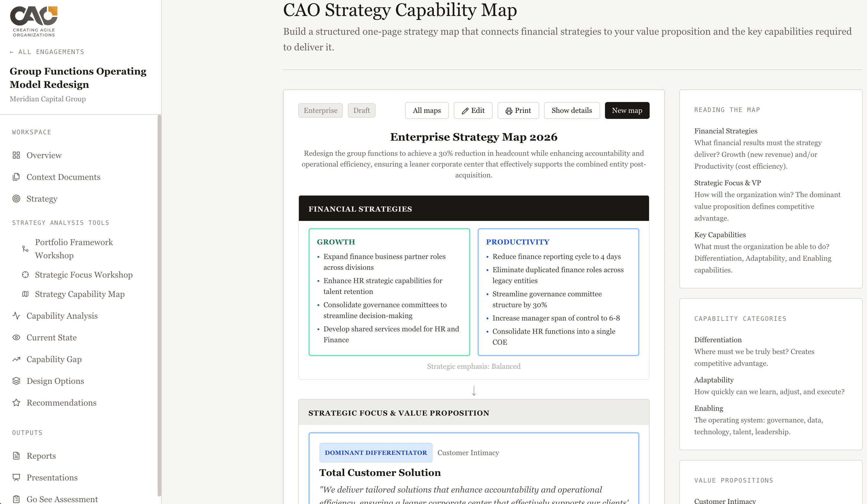Click the FINANCIAL STRATEGIES header bar
This screenshot has width=867, height=504.
point(473,209)
